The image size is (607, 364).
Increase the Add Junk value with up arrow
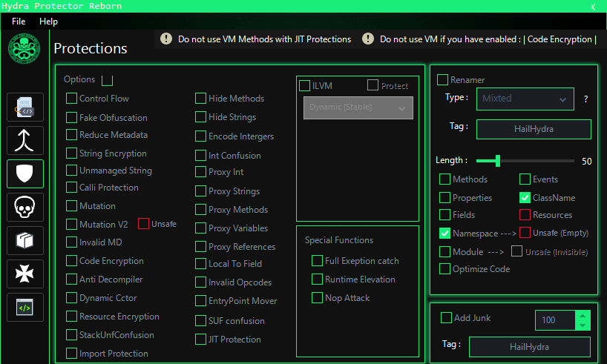pos(583,316)
